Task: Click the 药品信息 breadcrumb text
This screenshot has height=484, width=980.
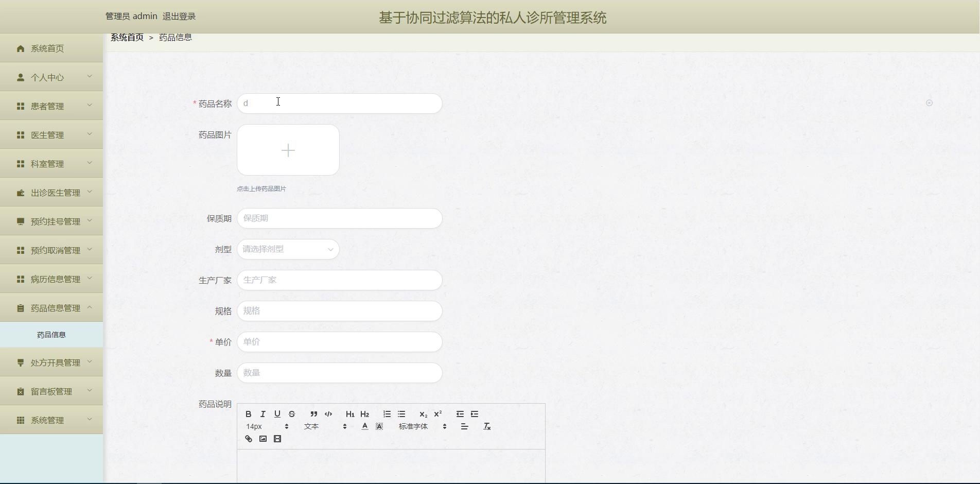Action: point(176,37)
